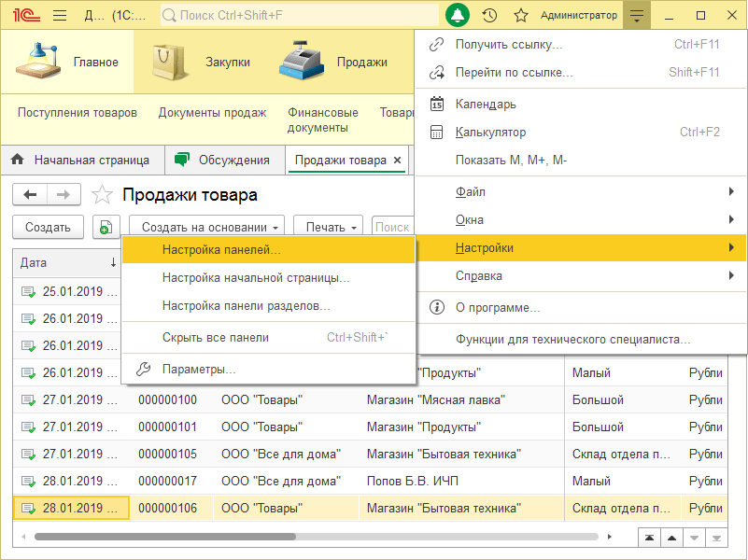748x560 pixels.
Task: Expand the Настройки submenu
Action: (x=581, y=248)
